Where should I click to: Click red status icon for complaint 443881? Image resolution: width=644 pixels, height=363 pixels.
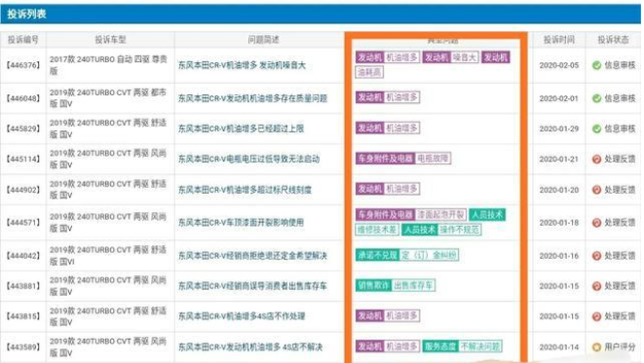click(596, 286)
